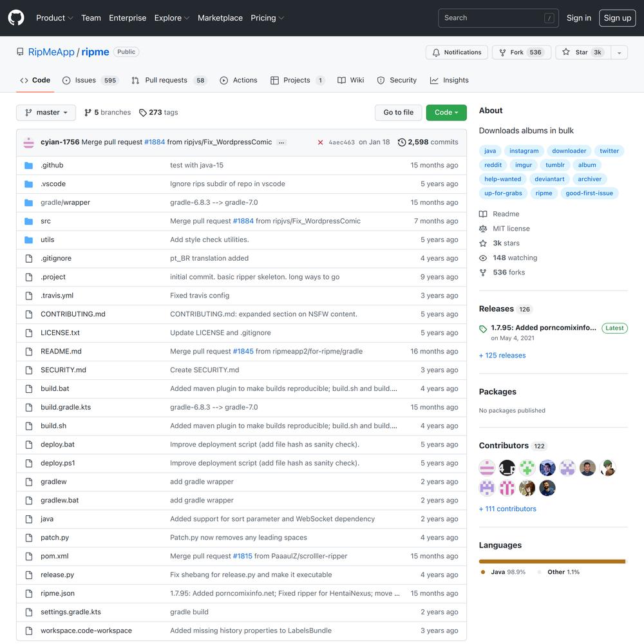The width and height of the screenshot is (644, 644).
Task: Click the good-first-issue topic tag
Action: (589, 193)
